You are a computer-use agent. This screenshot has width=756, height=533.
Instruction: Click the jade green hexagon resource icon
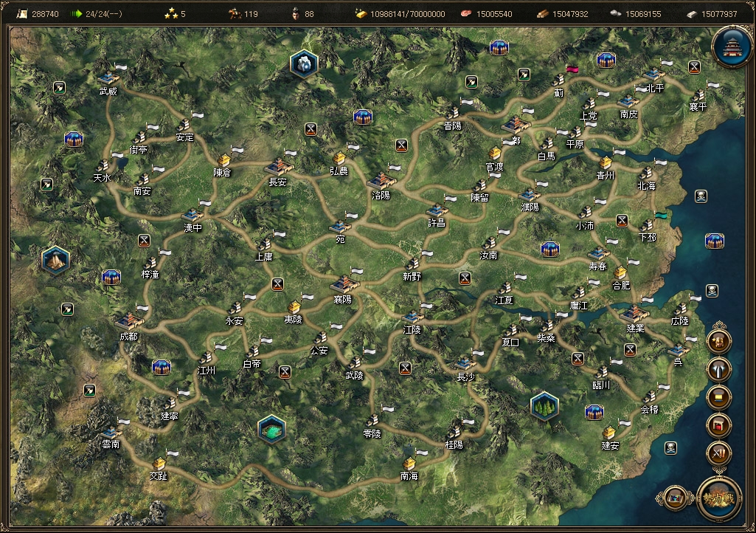271,429
